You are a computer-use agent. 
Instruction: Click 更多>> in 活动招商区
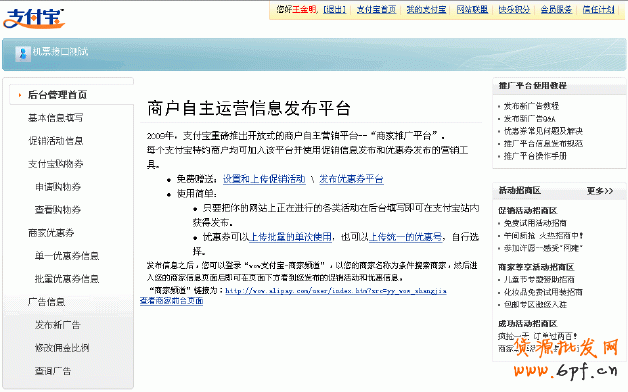coord(600,191)
